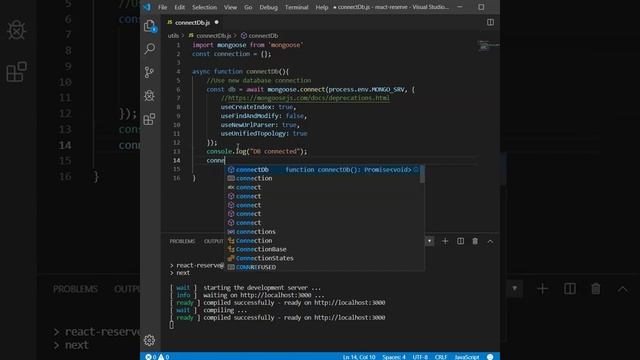Split the editor to the right
The height and width of the screenshot is (360, 640).
pyautogui.click(x=490, y=22)
